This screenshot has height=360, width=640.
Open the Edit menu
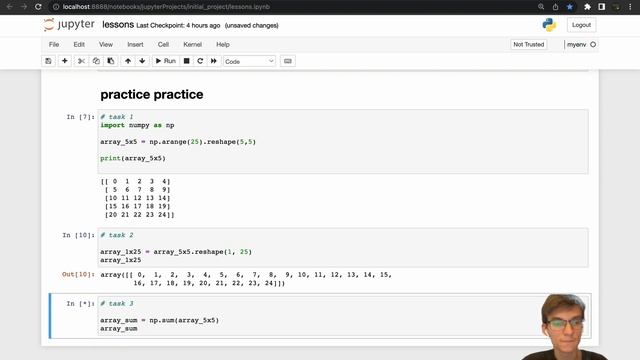[79, 44]
